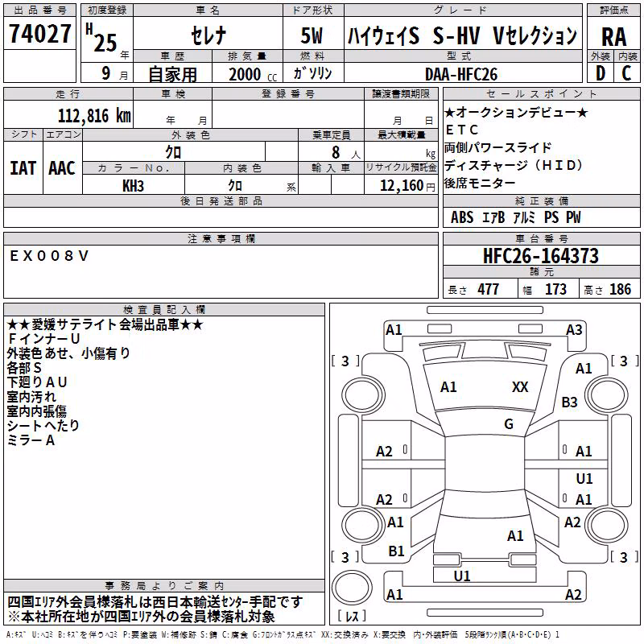Screen dimensions: 644x644
Task: Click the ★★愛媛サテライト会場出品車★★ line
Action: pos(105,325)
